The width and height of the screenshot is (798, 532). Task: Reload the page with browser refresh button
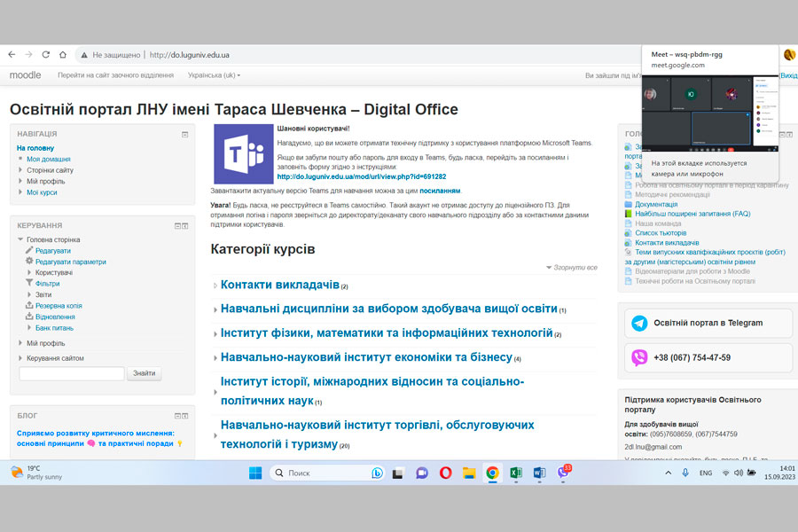62,54
